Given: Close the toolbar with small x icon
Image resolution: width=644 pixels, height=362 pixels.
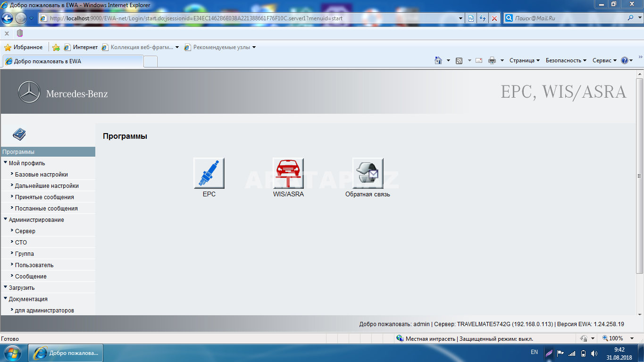Looking at the screenshot, I should point(7,33).
